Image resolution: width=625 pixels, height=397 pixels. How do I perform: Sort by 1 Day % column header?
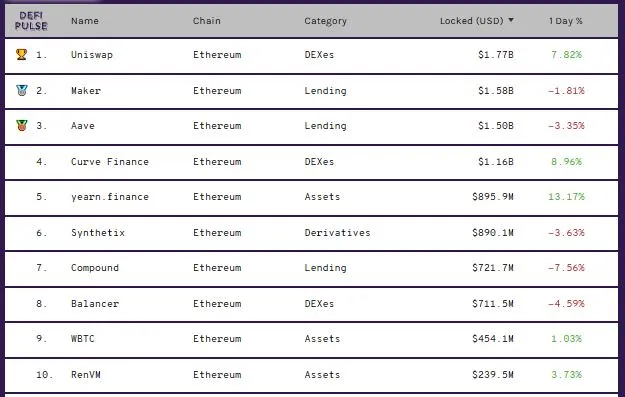tap(565, 21)
